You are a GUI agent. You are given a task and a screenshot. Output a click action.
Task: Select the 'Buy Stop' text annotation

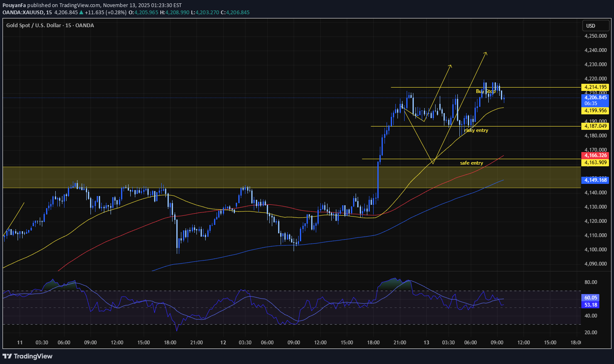485,91
